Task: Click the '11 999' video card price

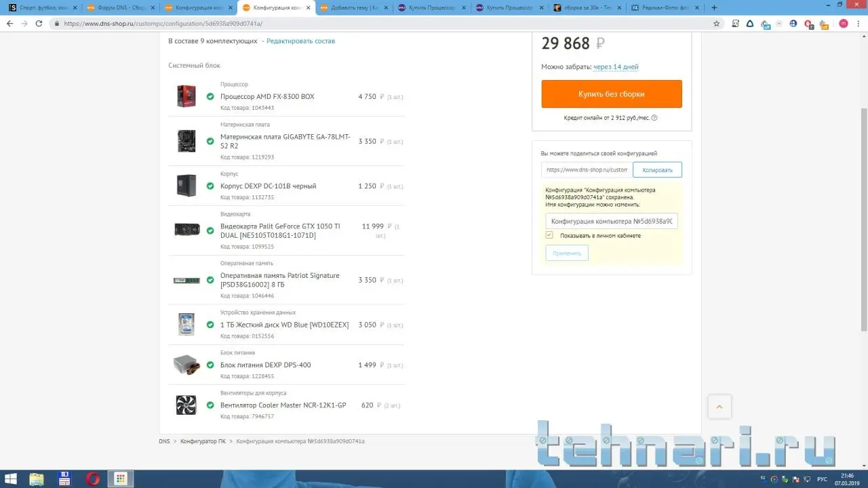Action: tap(373, 226)
